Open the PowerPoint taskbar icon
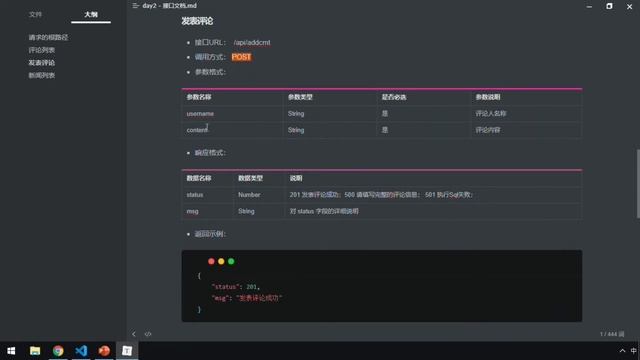Screen dimensions: 640x360 (104, 351)
